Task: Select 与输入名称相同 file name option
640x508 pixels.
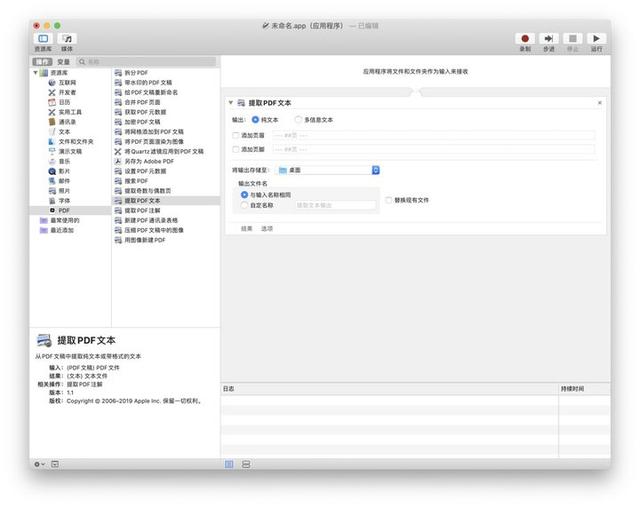Action: (244, 195)
